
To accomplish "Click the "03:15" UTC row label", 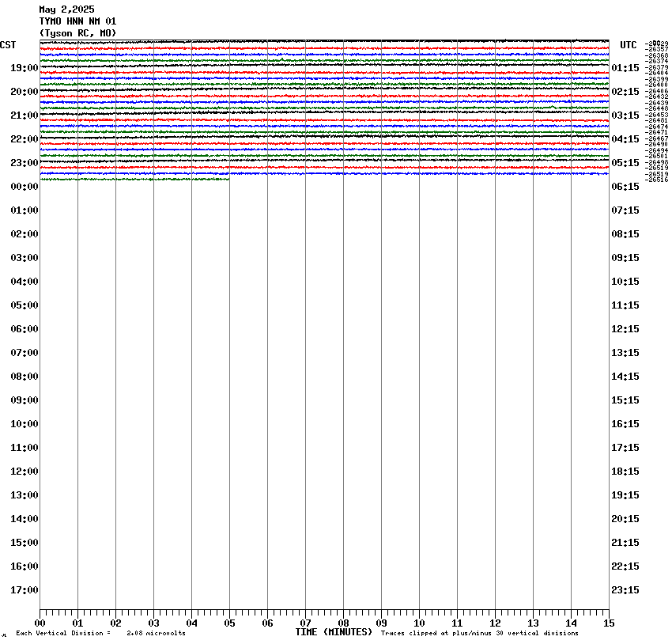I will tap(625, 116).
